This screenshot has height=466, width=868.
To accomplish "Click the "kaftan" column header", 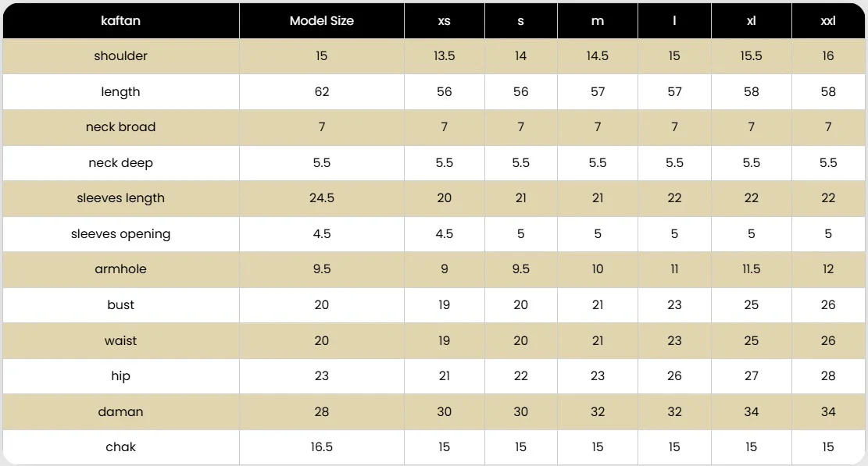I will 121,21.
